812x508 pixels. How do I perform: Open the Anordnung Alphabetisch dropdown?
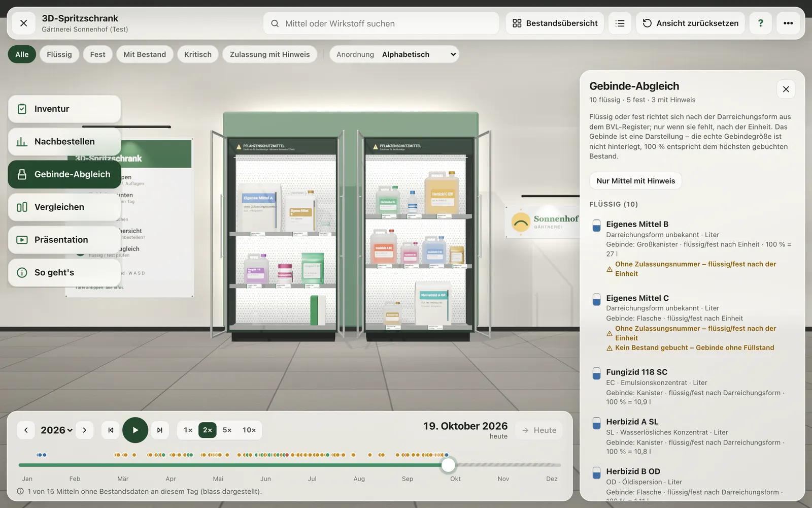pos(394,54)
